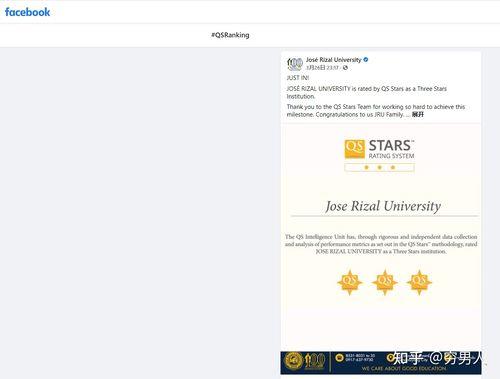This screenshot has width=500, height=379.
Task: Open the #QSRanking hashtag heading
Action: point(230,35)
